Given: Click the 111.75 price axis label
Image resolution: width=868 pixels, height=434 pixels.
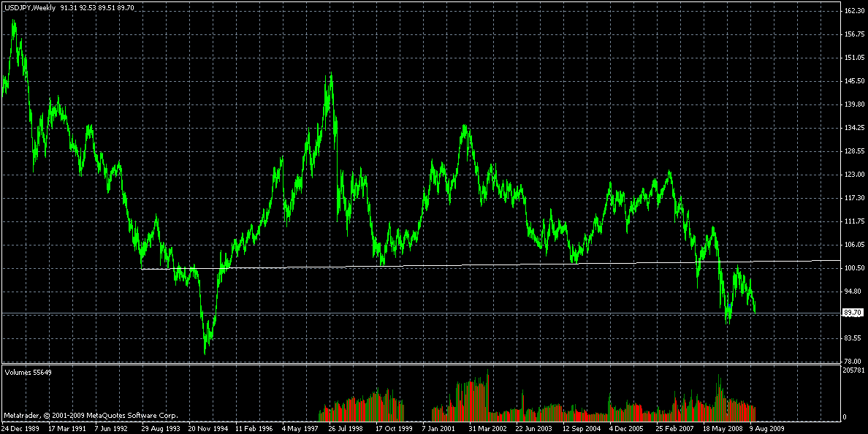Looking at the screenshot, I should click(x=853, y=221).
